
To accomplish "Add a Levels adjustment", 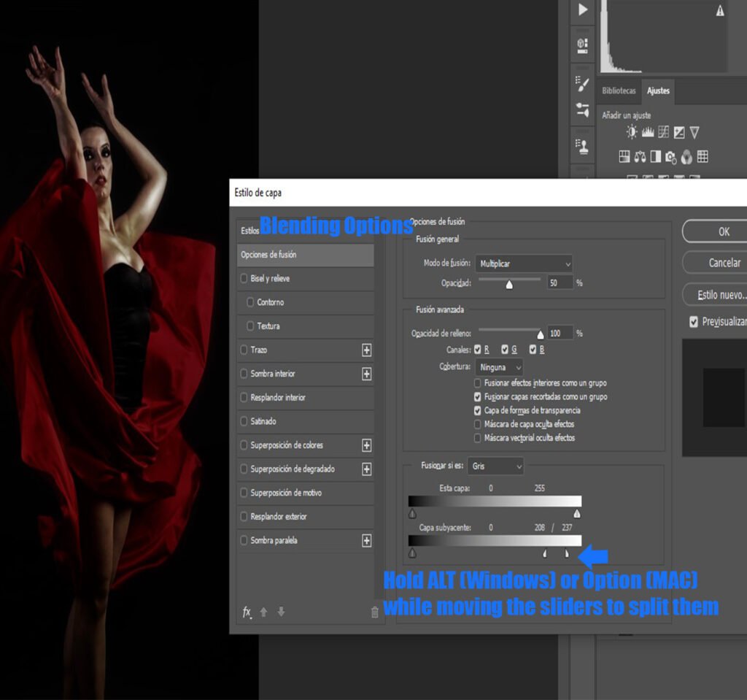I will click(x=647, y=132).
